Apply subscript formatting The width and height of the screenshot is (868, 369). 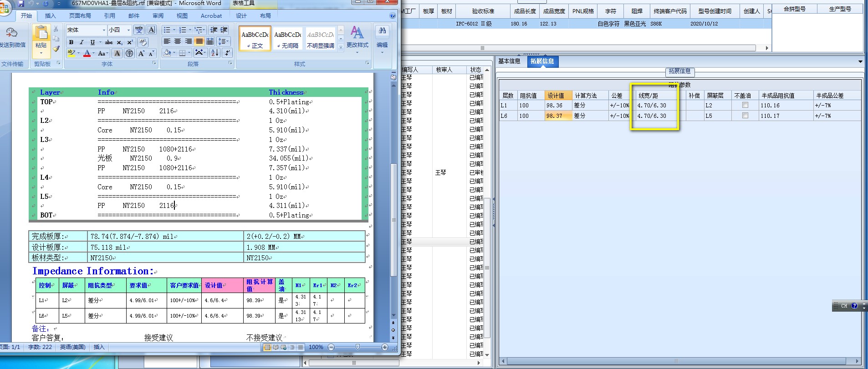pyautogui.click(x=119, y=42)
